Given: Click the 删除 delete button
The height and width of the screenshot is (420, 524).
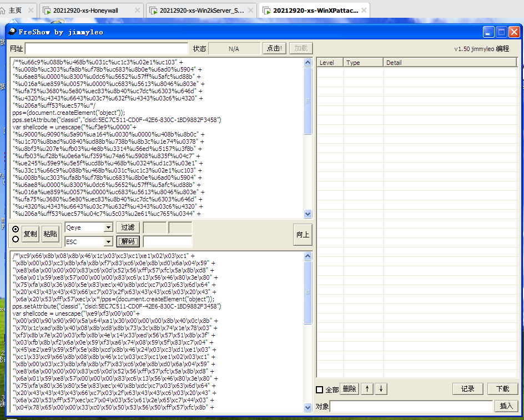Looking at the screenshot, I should click(x=349, y=389).
